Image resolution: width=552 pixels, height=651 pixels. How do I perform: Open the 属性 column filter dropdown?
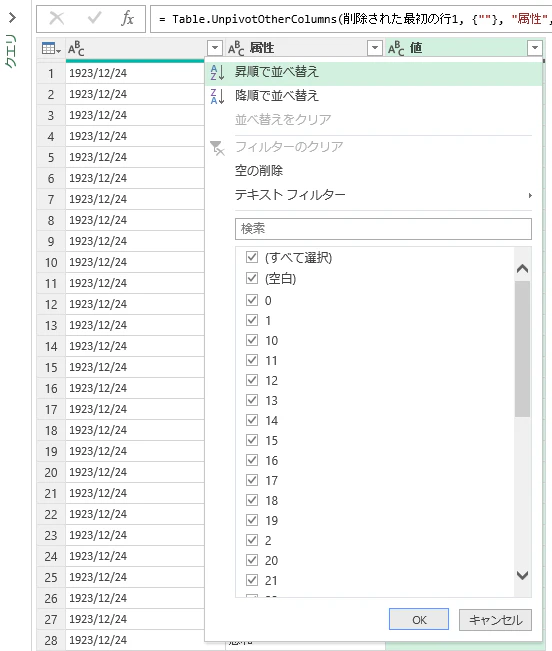pos(375,48)
